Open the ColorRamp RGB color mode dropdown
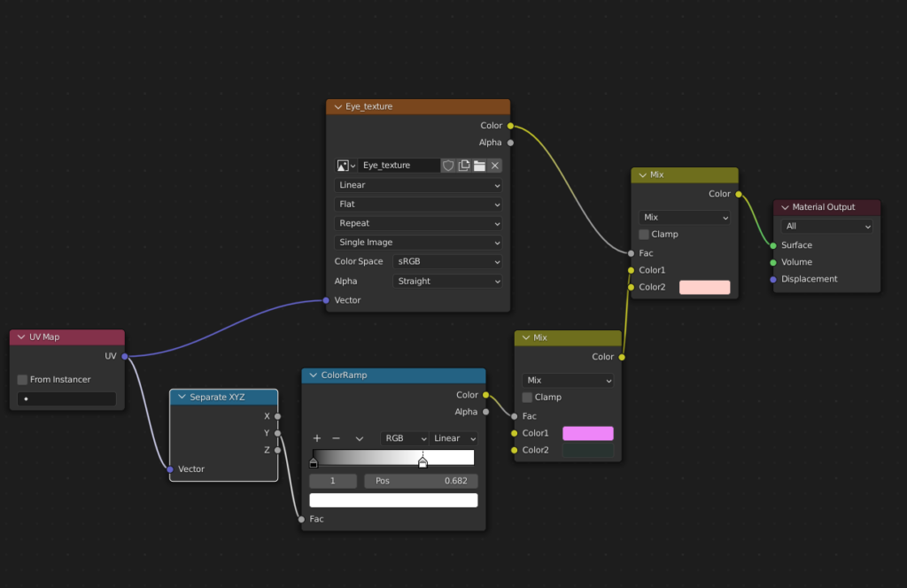Screen dimensions: 907x588 pyautogui.click(x=405, y=438)
